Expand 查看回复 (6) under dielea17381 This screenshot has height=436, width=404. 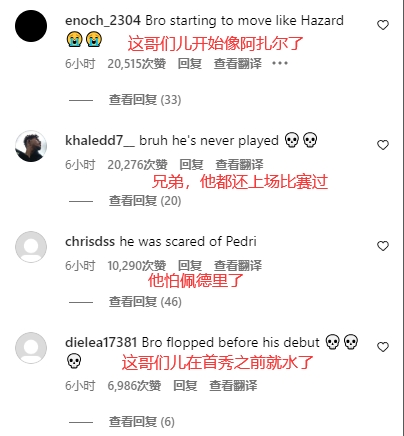(142, 422)
